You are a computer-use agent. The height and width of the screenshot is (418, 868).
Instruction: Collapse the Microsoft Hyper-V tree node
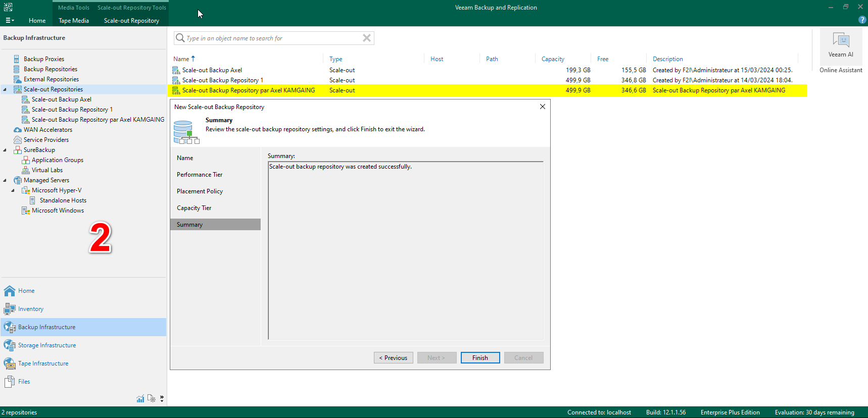(13, 190)
